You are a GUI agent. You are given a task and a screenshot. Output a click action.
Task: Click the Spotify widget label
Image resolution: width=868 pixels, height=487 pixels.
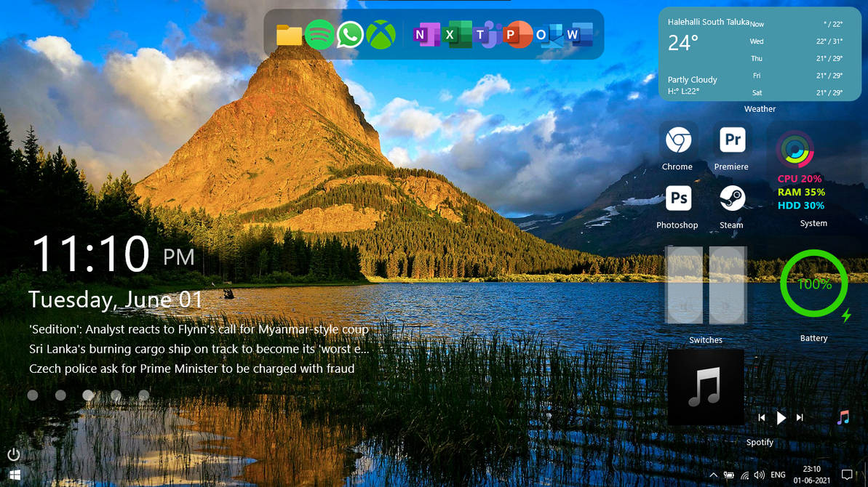[760, 442]
